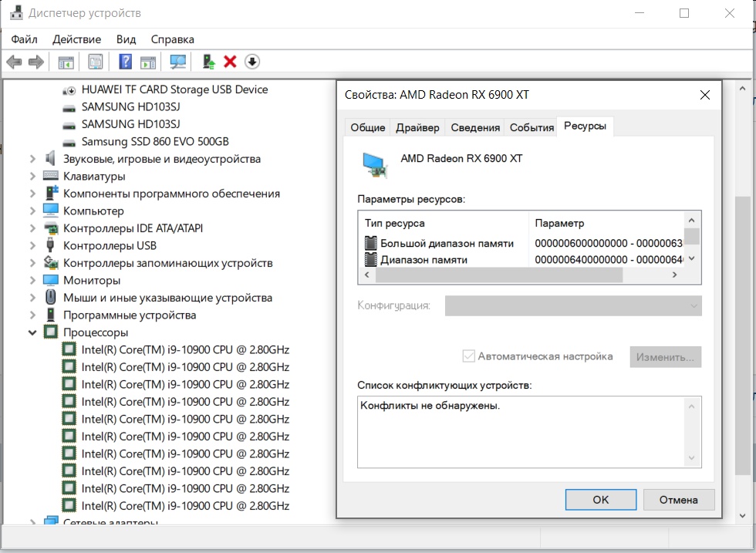Viewport: 756px width, 553px height.
Task: Click the Properties sheet toolbar icon
Action: click(x=96, y=62)
